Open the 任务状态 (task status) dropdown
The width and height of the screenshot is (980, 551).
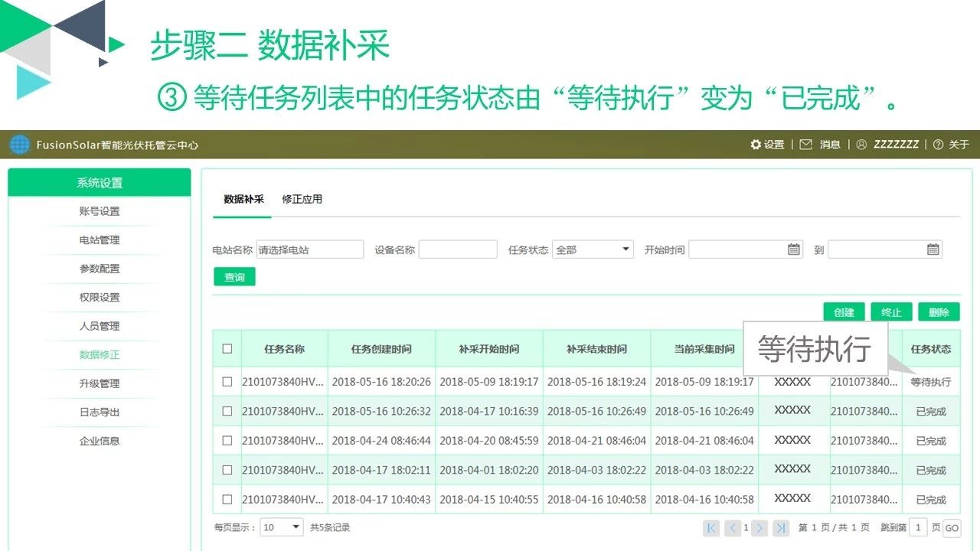click(x=591, y=249)
